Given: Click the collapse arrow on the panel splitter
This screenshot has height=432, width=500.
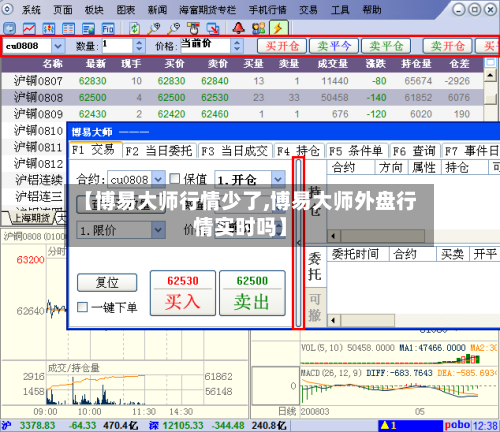Looking at the screenshot, I should coord(298,243).
